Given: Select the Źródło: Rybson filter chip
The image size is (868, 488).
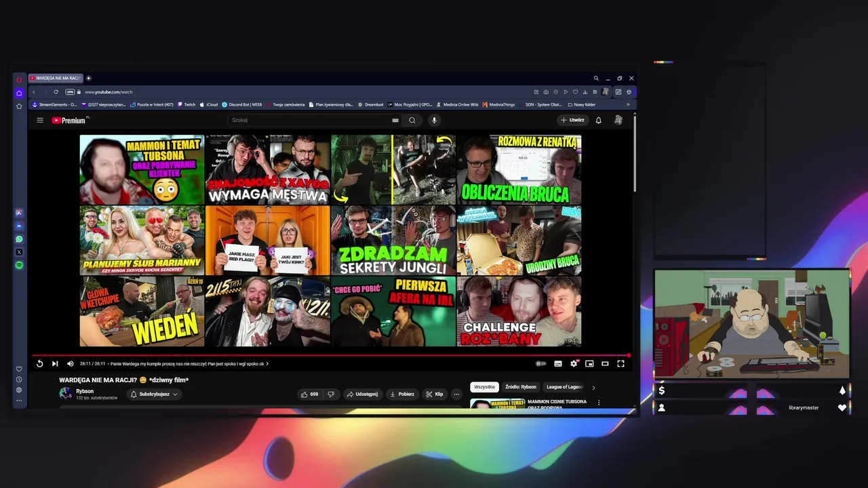Looking at the screenshot, I should [x=521, y=387].
